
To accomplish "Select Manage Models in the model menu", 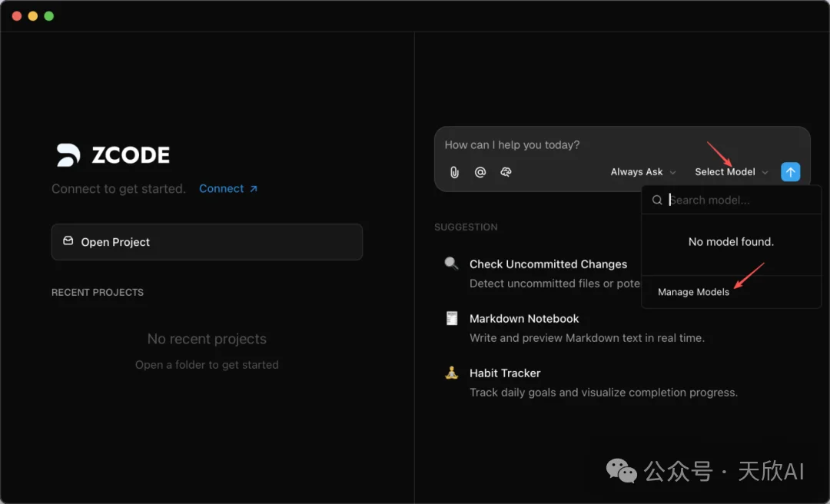I will (693, 292).
